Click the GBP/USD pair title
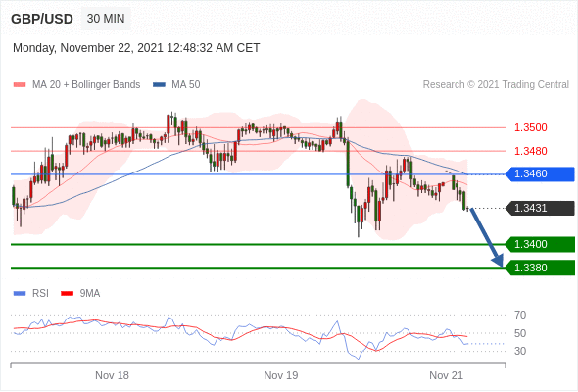The image size is (578, 392). coord(42,19)
